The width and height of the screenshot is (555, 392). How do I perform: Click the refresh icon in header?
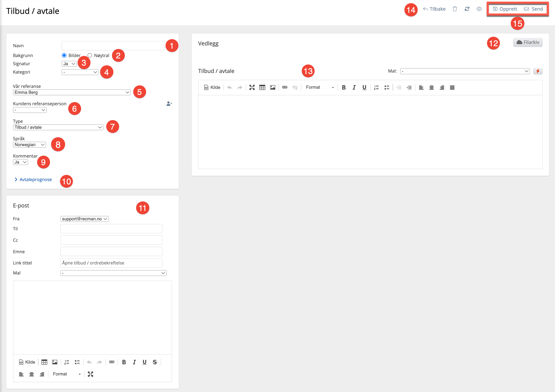tap(467, 9)
